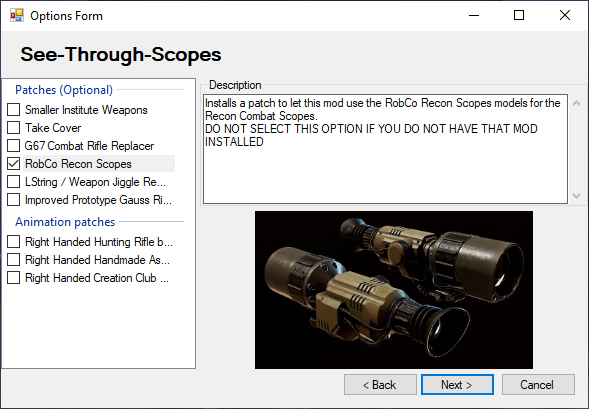Minimize the Options Form window
Screen dimensions: 589x409
click(474, 15)
